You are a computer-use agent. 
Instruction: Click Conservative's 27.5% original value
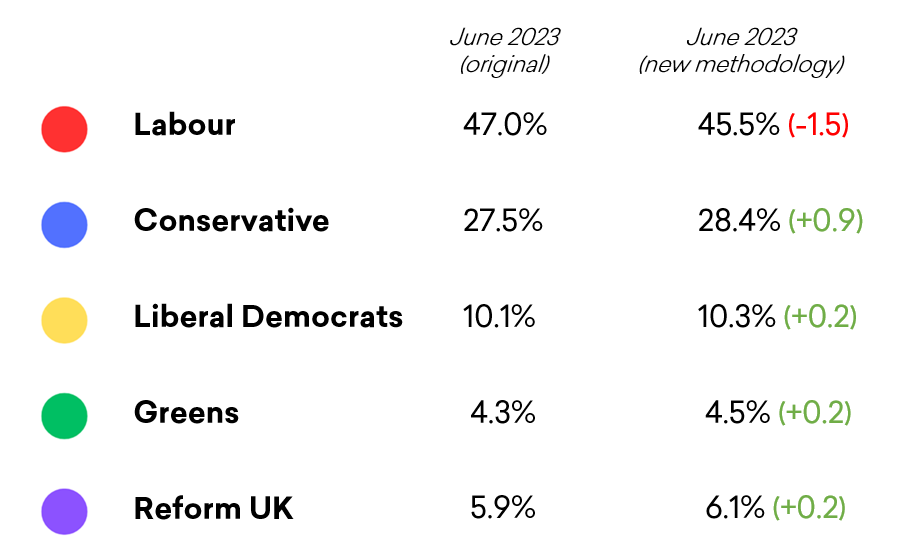pos(503,221)
